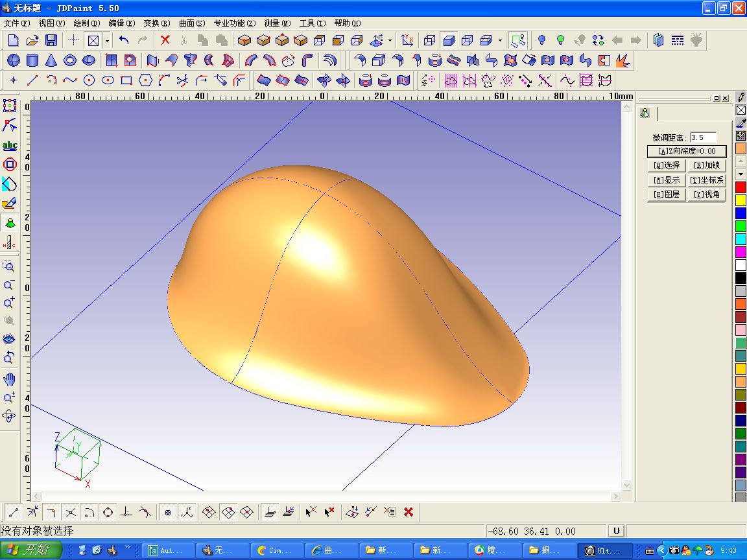The height and width of the screenshot is (560, 747).
Task: Click the vertical scrollbar down arrow of viewport
Action: (626, 485)
